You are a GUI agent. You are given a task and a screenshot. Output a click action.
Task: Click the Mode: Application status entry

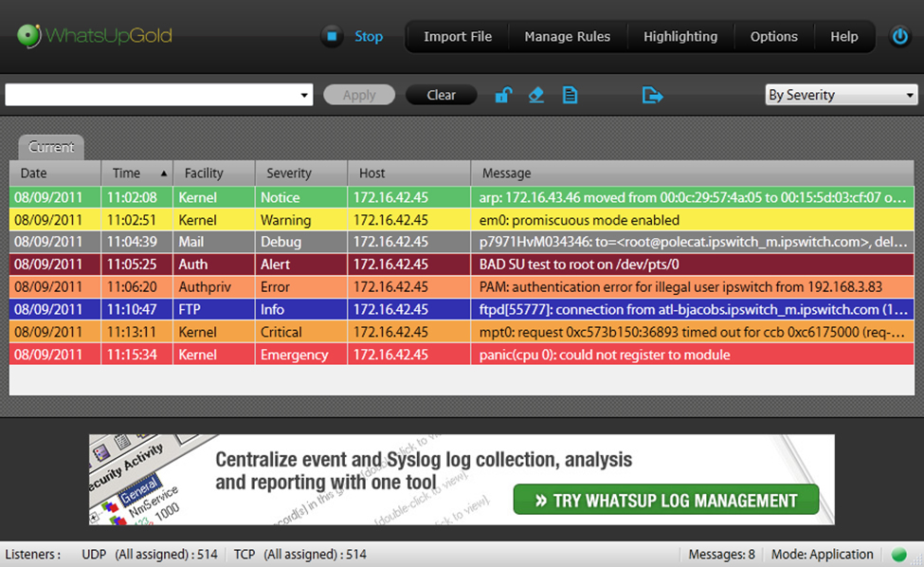822,554
